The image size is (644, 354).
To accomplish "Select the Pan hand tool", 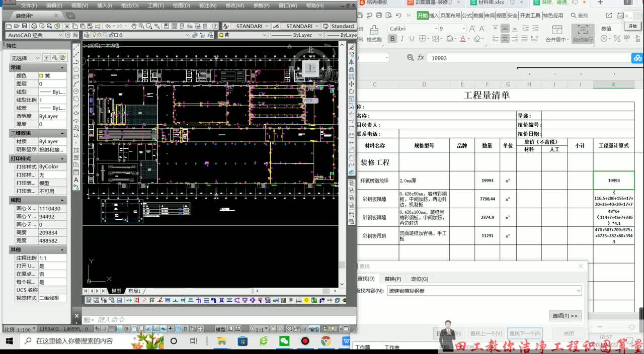I will pyautogui.click(x=134, y=26).
